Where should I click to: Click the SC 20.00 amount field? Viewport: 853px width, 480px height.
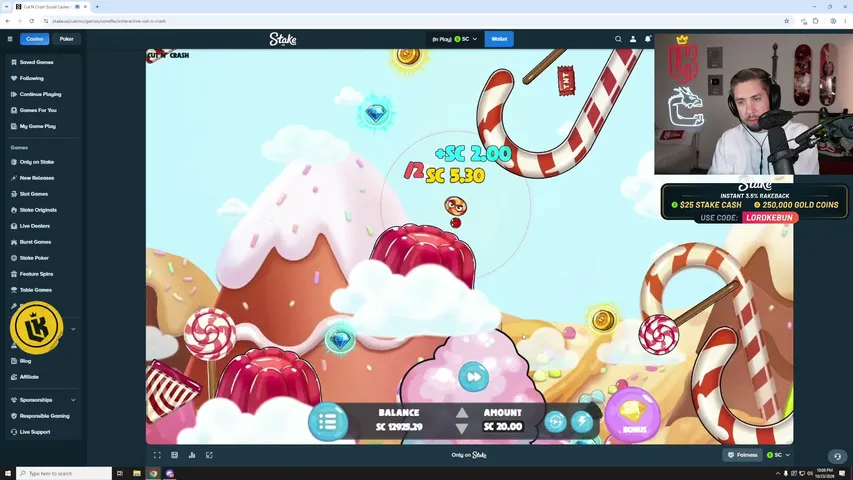pyautogui.click(x=503, y=426)
